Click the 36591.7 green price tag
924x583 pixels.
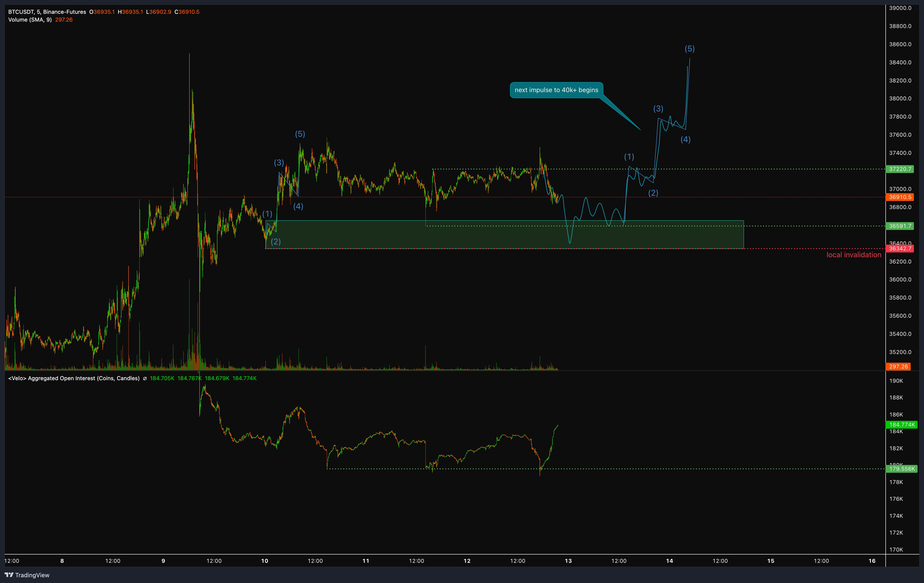[900, 226]
